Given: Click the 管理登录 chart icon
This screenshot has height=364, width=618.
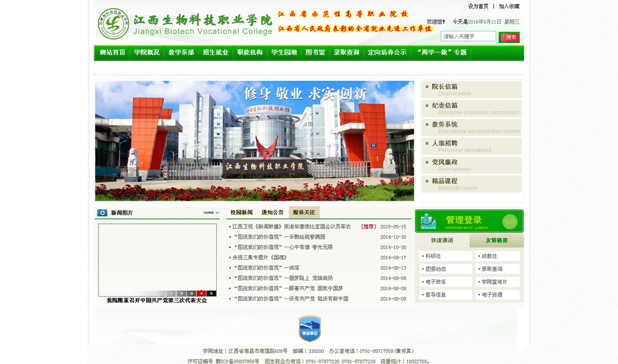Looking at the screenshot, I should 428,221.
